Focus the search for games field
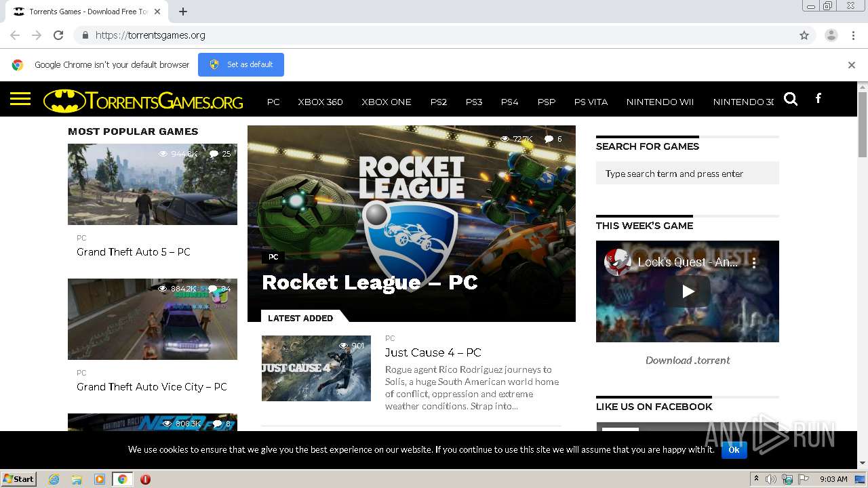The image size is (868, 488). point(688,174)
